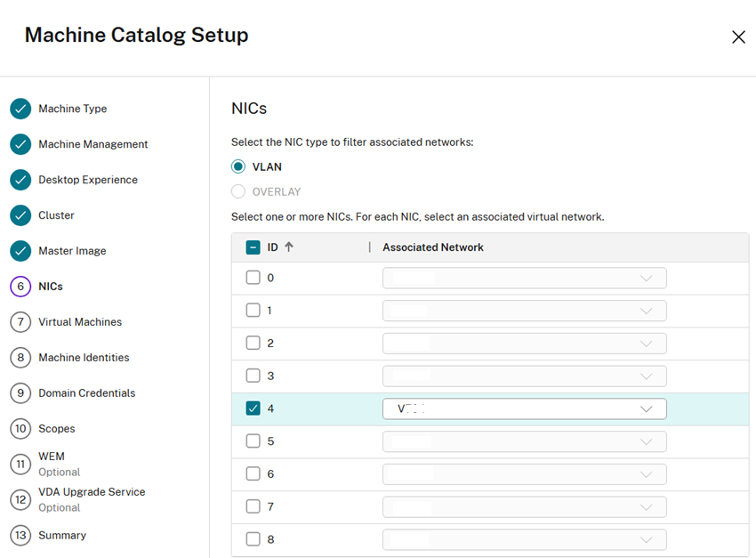The width and height of the screenshot is (756, 558).
Task: Click the Machine Management checkmark icon
Action: point(20,144)
